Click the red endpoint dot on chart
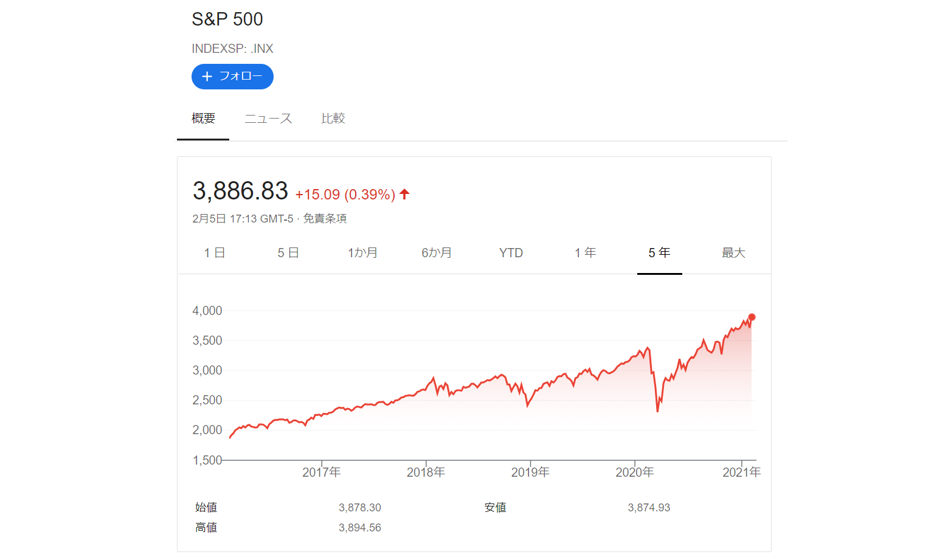Screen dimensions: 934x560 pyautogui.click(x=752, y=317)
